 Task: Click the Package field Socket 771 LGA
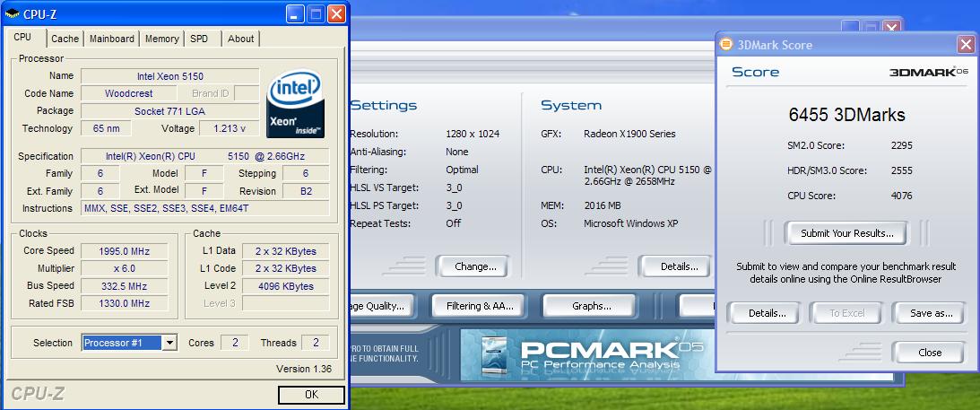(170, 111)
